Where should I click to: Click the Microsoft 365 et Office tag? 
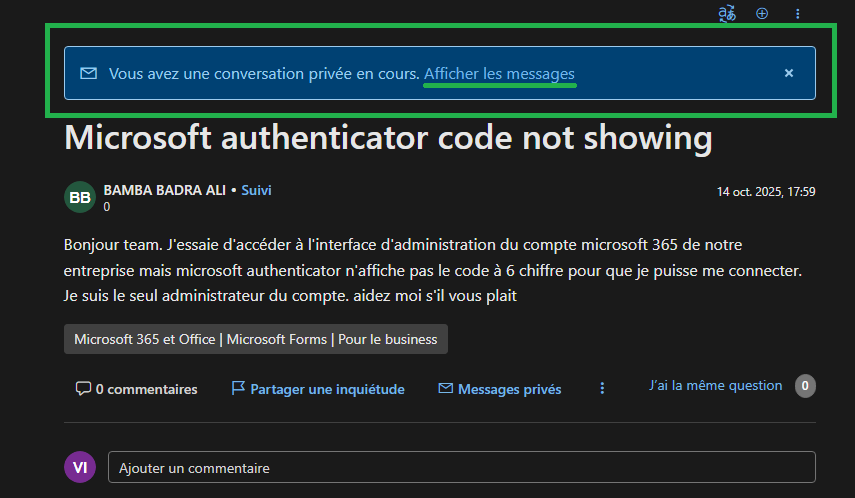pyautogui.click(x=256, y=339)
